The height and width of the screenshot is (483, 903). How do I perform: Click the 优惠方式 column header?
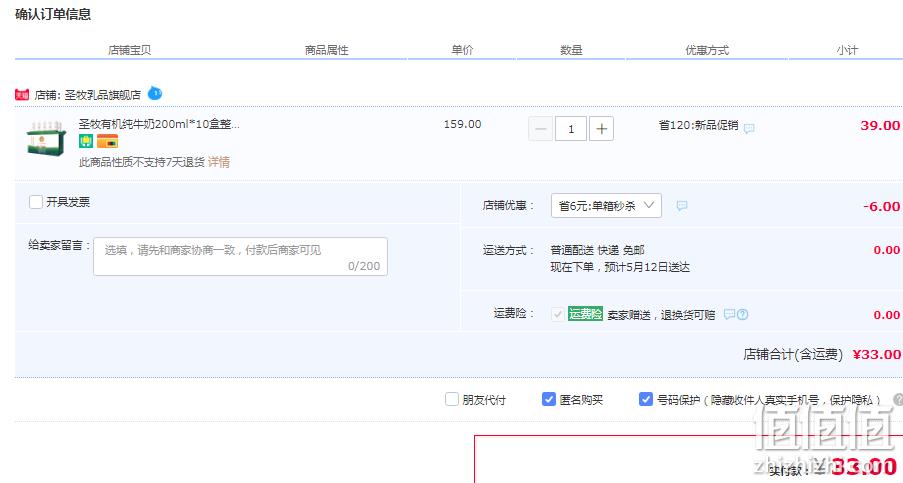[x=707, y=50]
